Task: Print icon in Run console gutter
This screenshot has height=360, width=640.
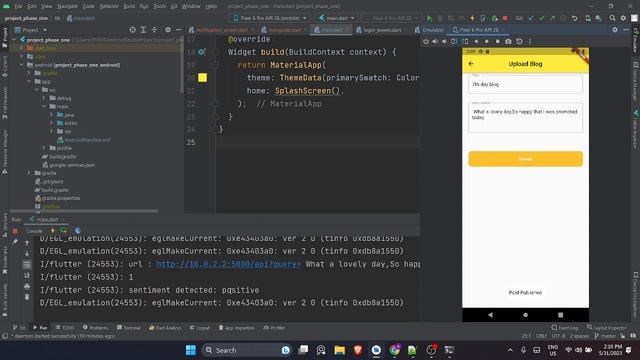Action: 27,287
